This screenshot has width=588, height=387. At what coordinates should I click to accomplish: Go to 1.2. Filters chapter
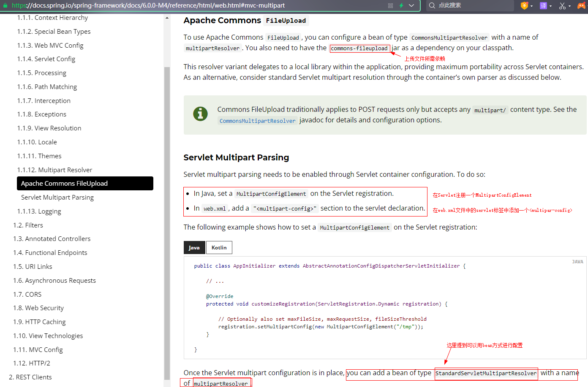[x=28, y=225]
